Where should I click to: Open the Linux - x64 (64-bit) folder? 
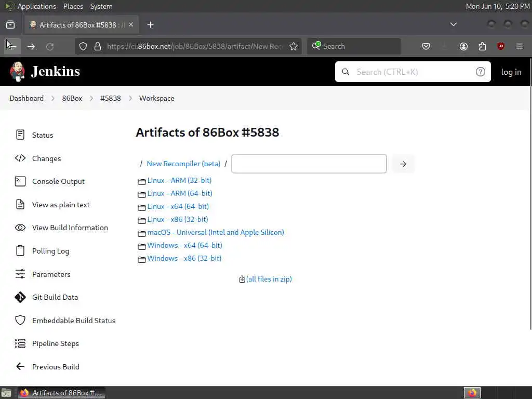coord(178,206)
